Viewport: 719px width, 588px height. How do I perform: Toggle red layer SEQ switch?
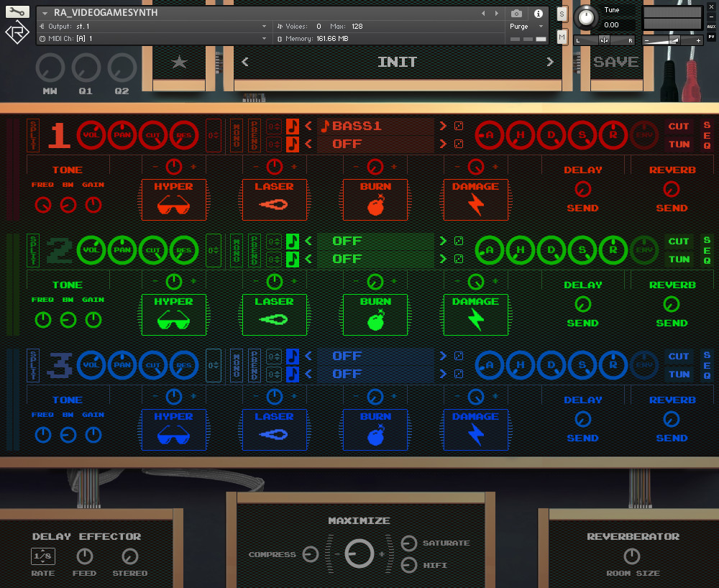(707, 135)
